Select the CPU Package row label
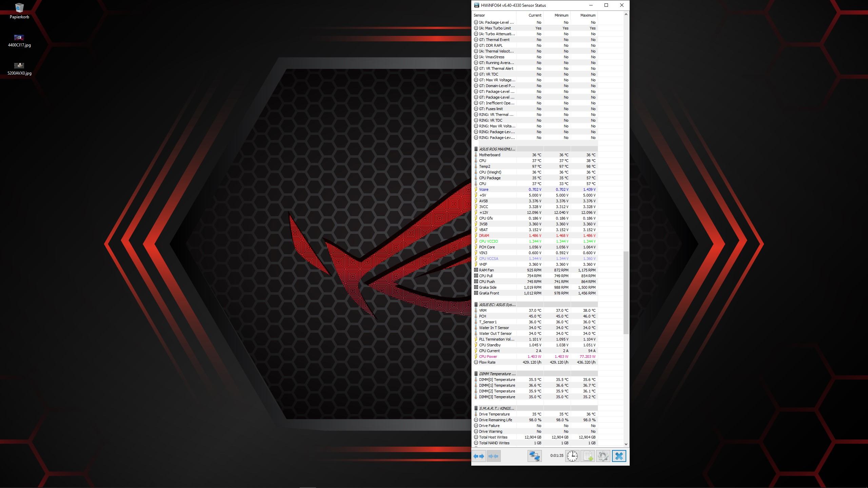Viewport: 868px width, 488px height. tap(490, 178)
